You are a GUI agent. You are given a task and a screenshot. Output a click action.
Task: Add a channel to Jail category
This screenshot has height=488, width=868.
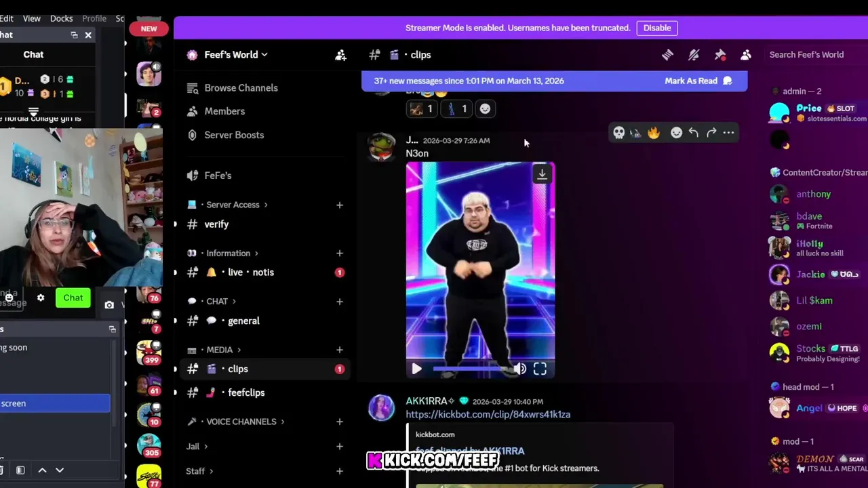pyautogui.click(x=340, y=447)
